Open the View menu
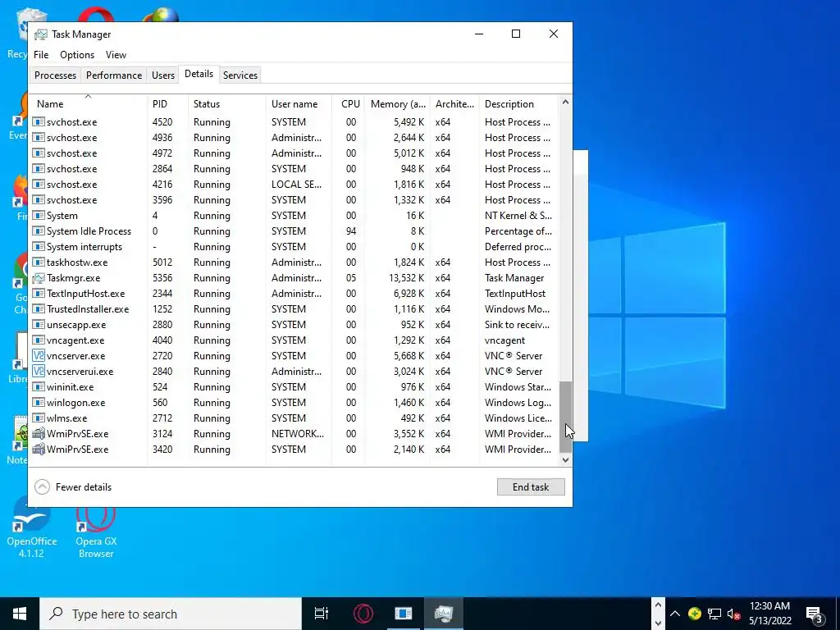 coord(116,55)
